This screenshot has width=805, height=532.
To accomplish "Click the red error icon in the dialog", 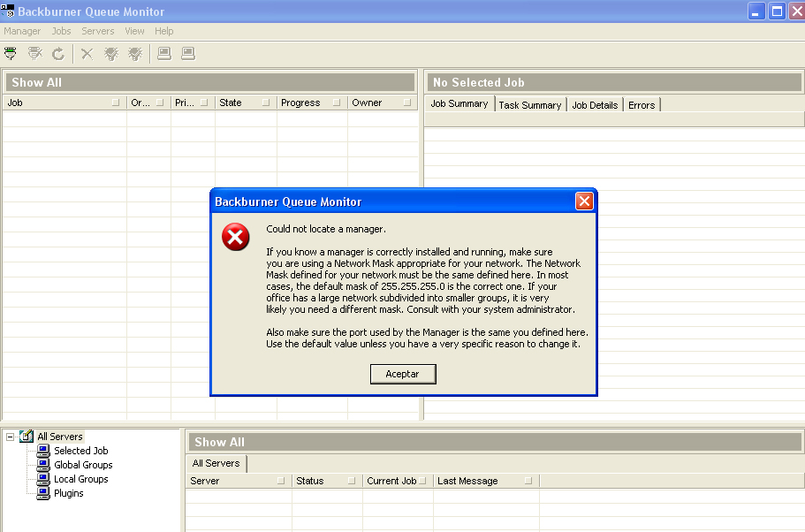I will [236, 237].
